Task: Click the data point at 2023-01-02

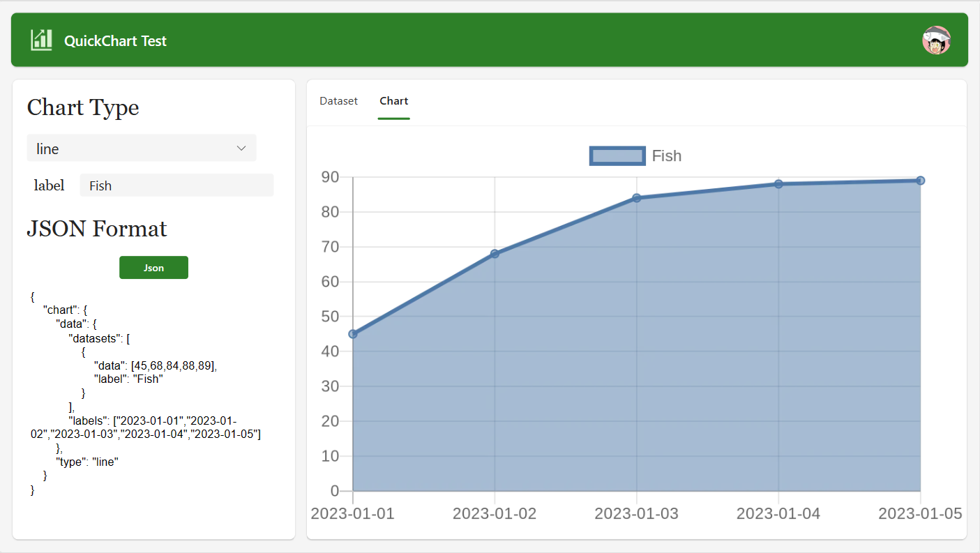Action: tap(495, 253)
